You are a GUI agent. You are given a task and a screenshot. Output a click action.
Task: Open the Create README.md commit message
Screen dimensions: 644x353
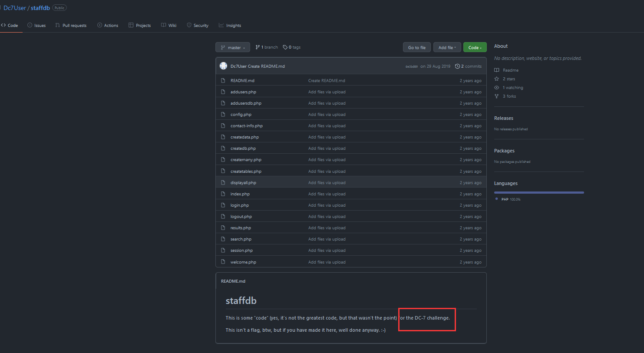click(x=266, y=66)
